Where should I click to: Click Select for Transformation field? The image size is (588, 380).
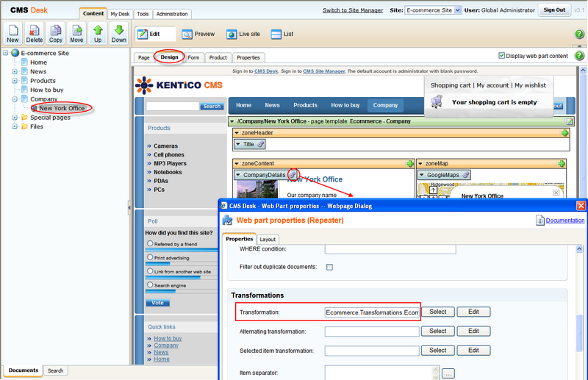pyautogui.click(x=437, y=312)
